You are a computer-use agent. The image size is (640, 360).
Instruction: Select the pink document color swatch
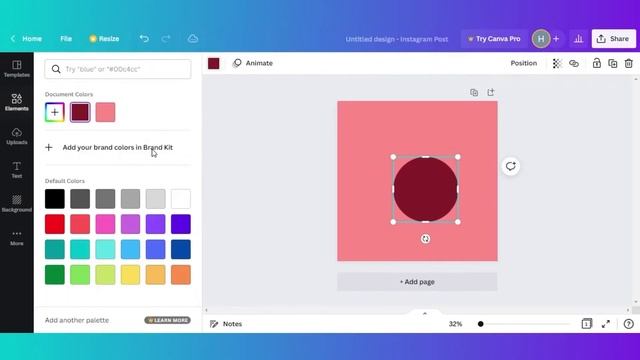(x=105, y=112)
